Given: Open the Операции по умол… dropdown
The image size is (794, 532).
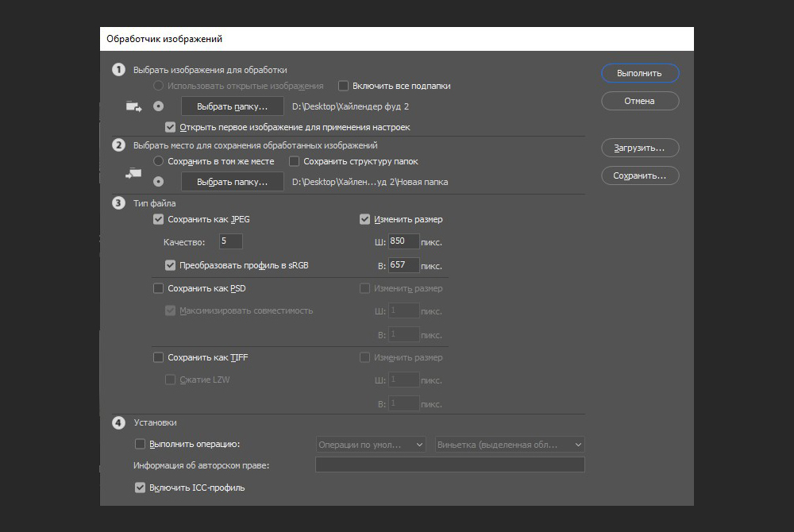Looking at the screenshot, I should (x=371, y=445).
